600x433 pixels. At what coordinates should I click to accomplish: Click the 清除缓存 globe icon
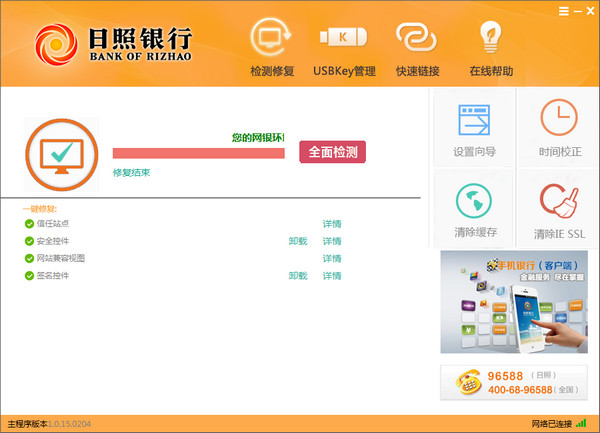(x=474, y=200)
